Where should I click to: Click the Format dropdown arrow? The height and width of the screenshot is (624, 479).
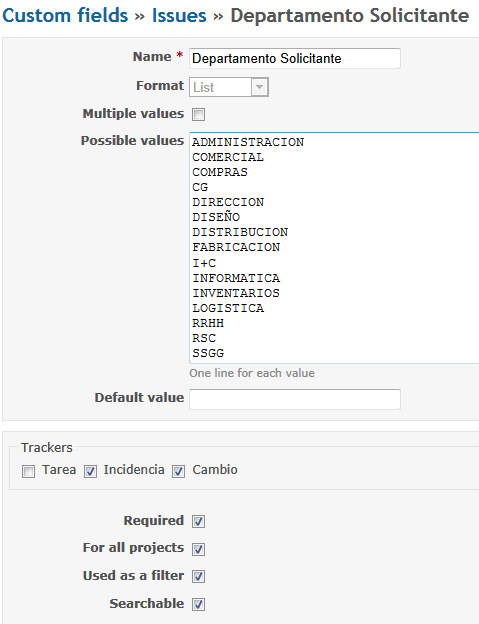tap(259, 87)
